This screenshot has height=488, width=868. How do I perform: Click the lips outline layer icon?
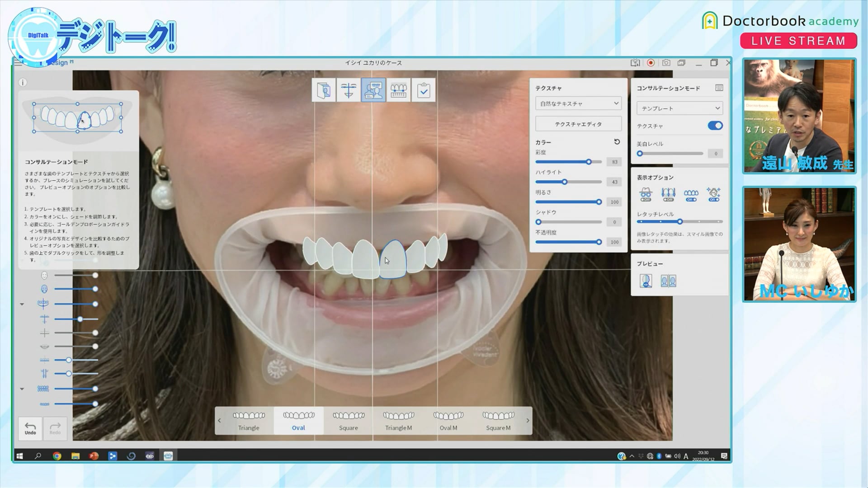pos(44,347)
